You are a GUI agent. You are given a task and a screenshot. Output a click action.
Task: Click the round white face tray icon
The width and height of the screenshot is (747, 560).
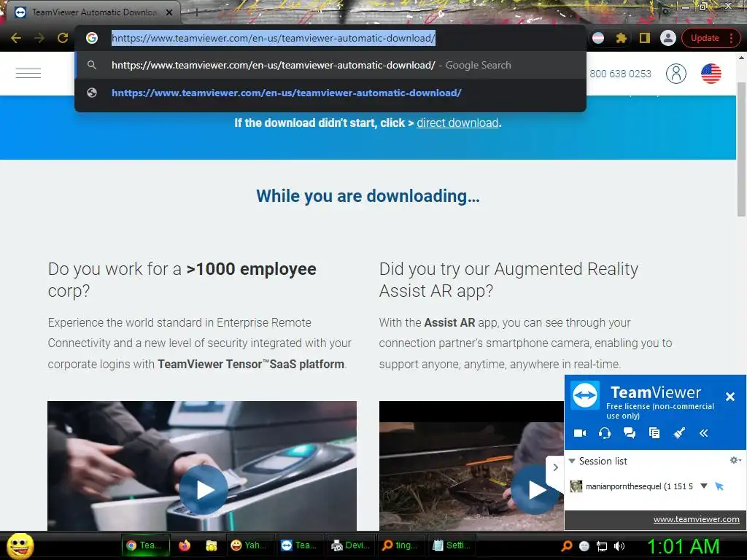pos(584,546)
